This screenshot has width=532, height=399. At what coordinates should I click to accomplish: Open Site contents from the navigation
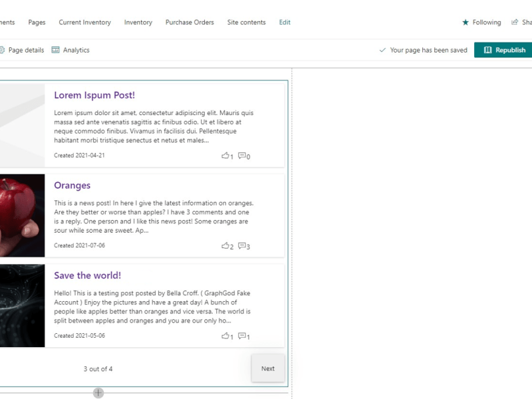click(x=246, y=22)
